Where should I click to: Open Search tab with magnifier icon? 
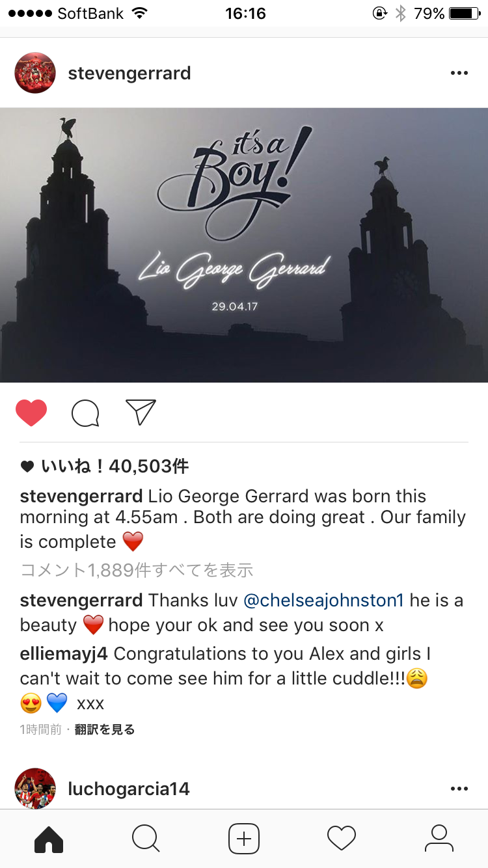click(146, 838)
